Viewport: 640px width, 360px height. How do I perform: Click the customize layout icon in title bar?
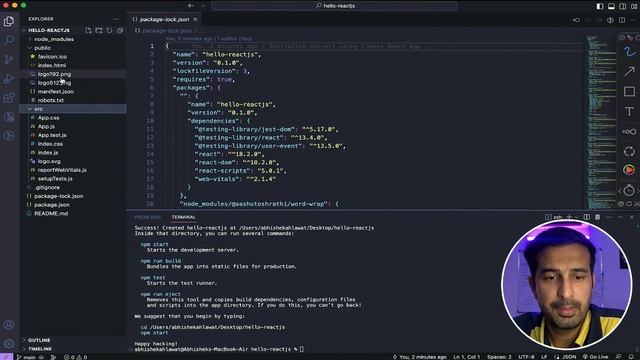634,6
